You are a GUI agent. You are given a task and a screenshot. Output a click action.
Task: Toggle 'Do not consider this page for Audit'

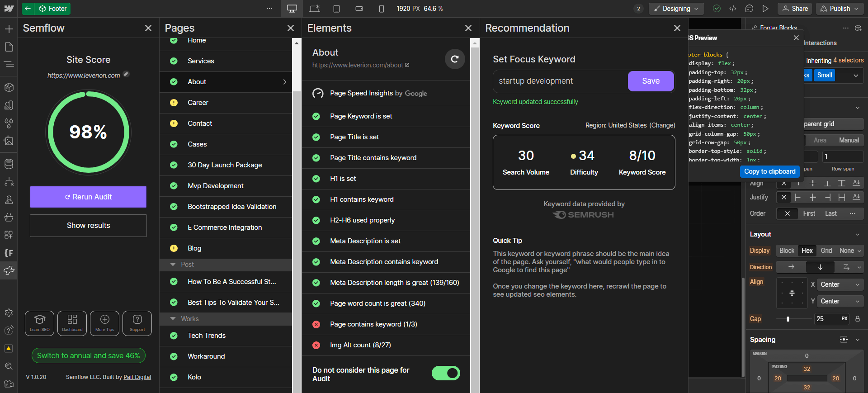click(446, 373)
